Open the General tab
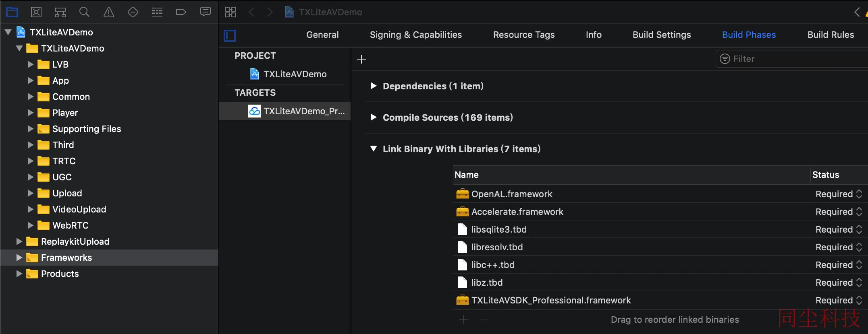The width and height of the screenshot is (868, 334). pyautogui.click(x=322, y=35)
